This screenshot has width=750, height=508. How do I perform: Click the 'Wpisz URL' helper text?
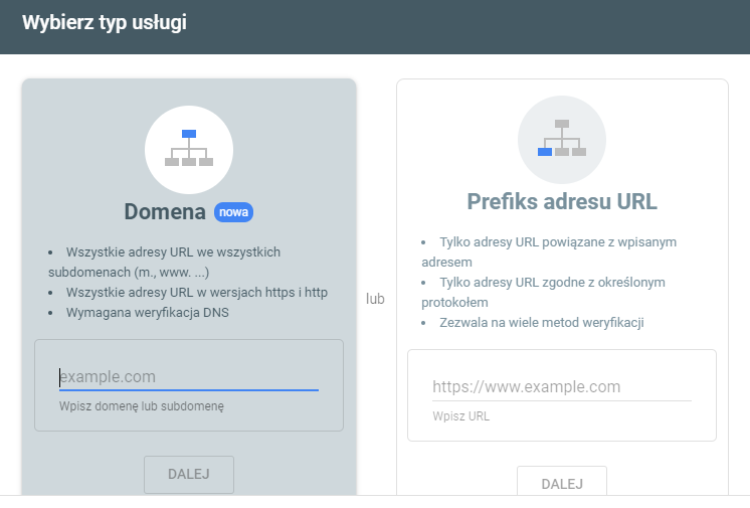coord(460,416)
